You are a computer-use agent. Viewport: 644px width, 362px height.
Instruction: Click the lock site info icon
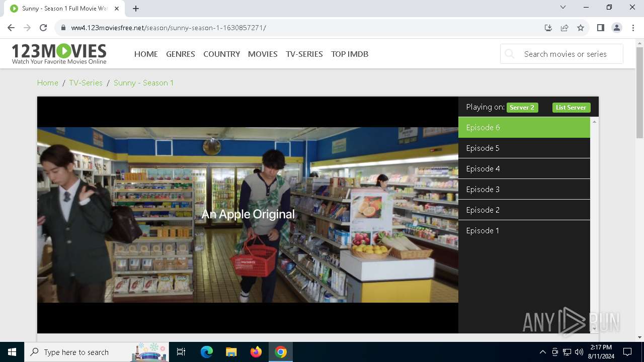tap(63, 28)
